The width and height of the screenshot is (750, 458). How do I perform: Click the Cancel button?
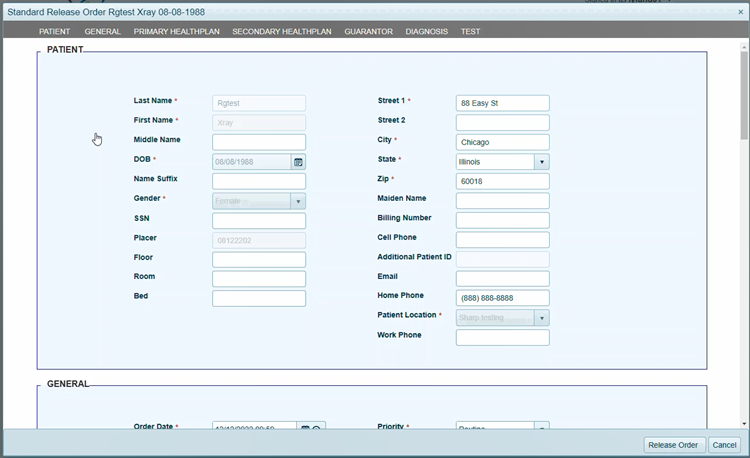click(x=724, y=445)
